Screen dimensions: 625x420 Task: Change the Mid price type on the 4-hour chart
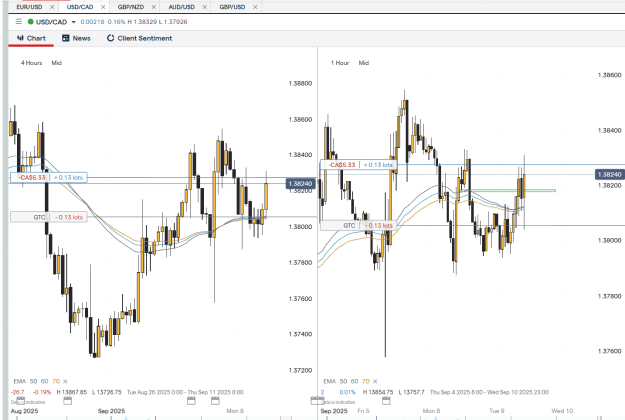coord(57,63)
